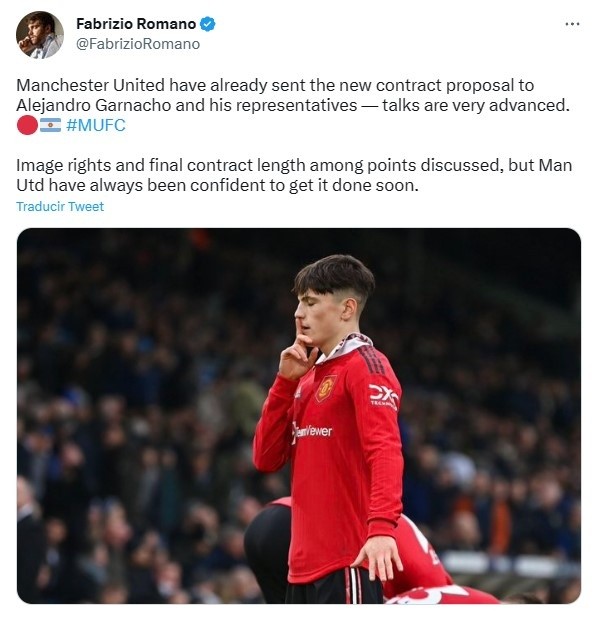Screen dimensions: 594x618
Task: Click the red circle emoji
Action: 27,125
